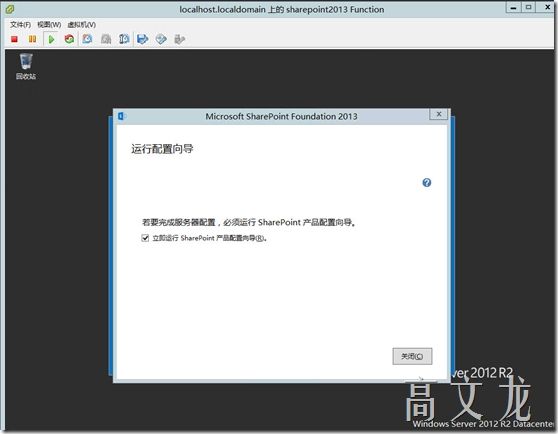Click the connect floppy device icon
Image resolution: width=558 pixels, height=434 pixels.
pos(143,39)
